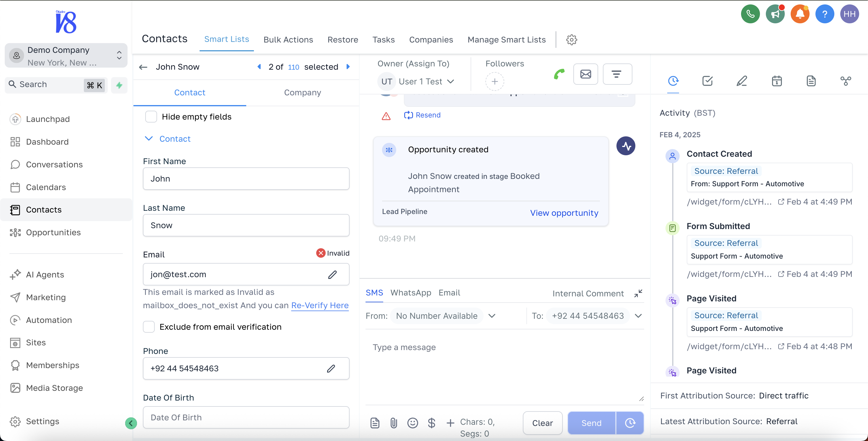Viewport: 868px width, 441px height.
Task: Open the conversation filter icon button
Action: [x=617, y=74]
